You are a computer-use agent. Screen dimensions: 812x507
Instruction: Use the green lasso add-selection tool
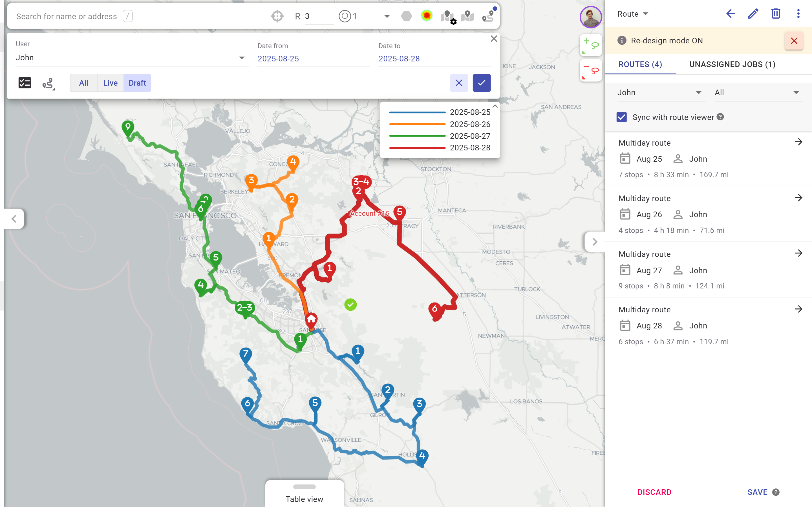[591, 45]
